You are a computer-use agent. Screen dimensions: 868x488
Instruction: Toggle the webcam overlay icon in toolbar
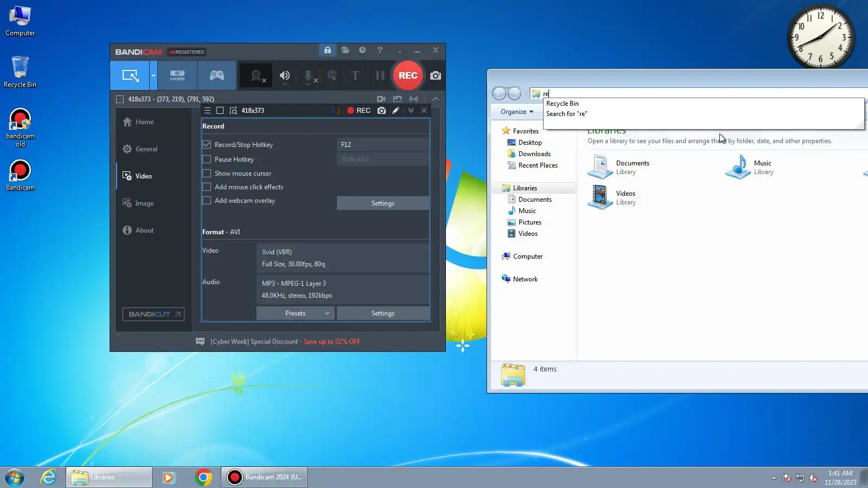pyautogui.click(x=257, y=76)
